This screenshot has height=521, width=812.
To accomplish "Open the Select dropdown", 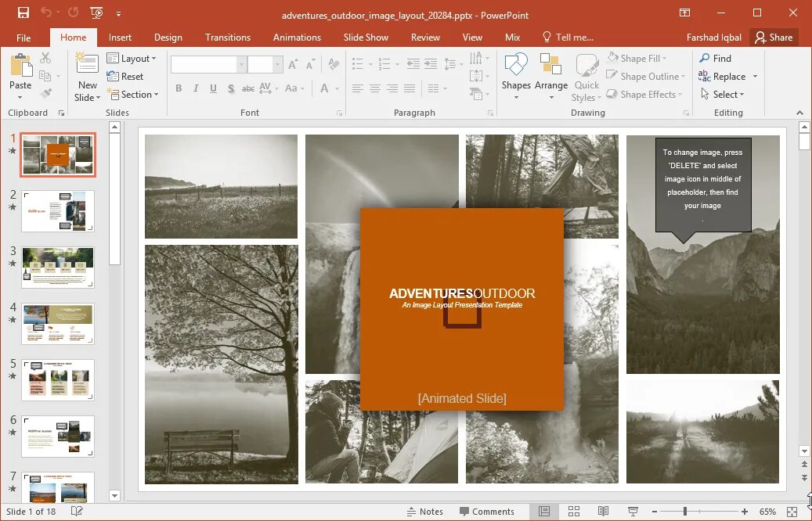I will click(x=723, y=94).
